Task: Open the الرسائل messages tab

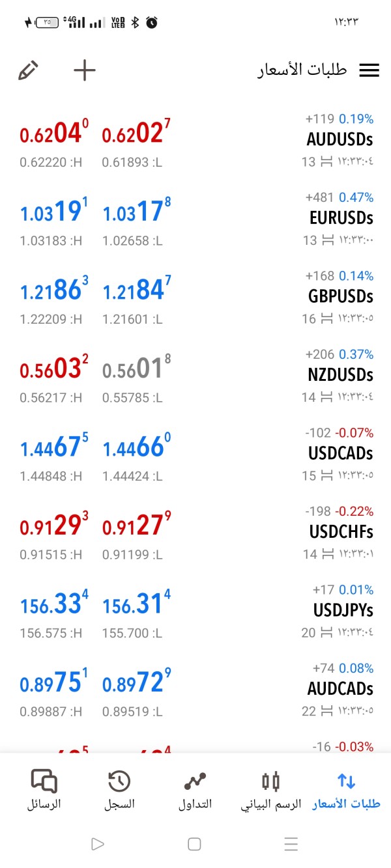Action: pyautogui.click(x=44, y=789)
